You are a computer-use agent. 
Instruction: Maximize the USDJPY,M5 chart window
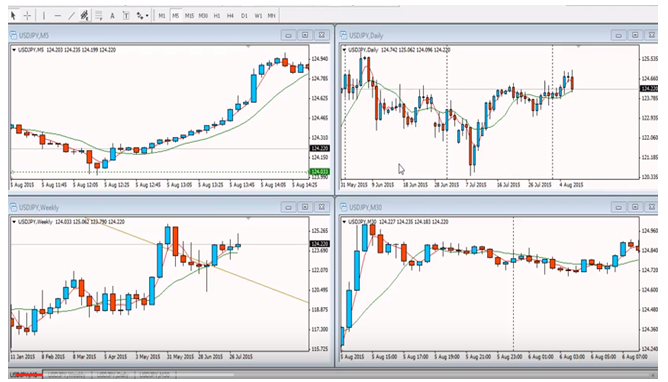click(x=305, y=35)
